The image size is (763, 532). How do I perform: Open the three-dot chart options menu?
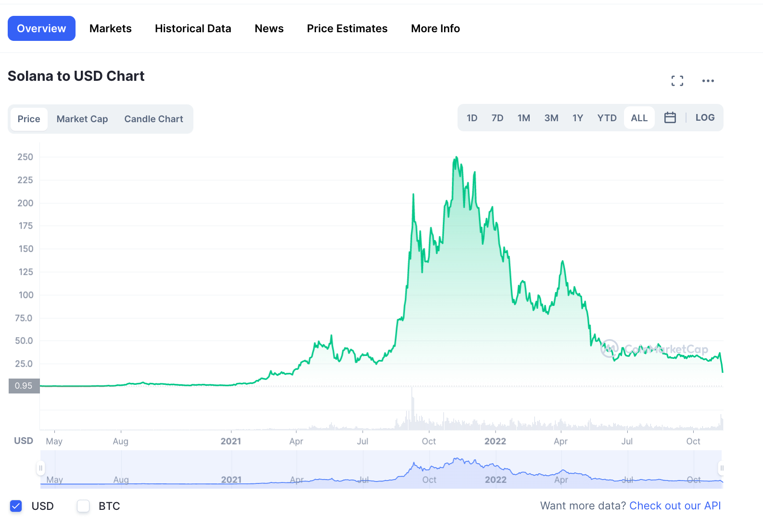pyautogui.click(x=708, y=81)
